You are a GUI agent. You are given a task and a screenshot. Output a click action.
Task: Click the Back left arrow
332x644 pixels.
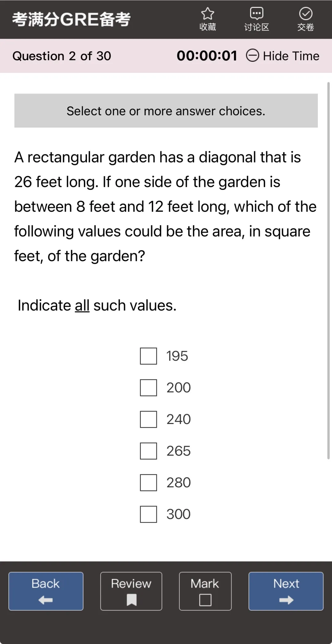tap(45, 600)
